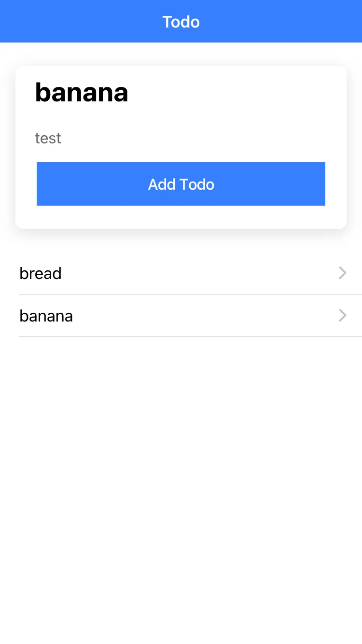This screenshot has width=362, height=644.
Task: Select the banana label text in list
Action: (46, 316)
